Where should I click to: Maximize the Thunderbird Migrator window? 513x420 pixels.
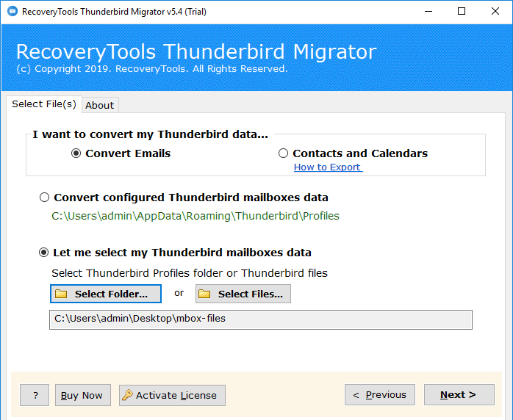pyautogui.click(x=462, y=12)
